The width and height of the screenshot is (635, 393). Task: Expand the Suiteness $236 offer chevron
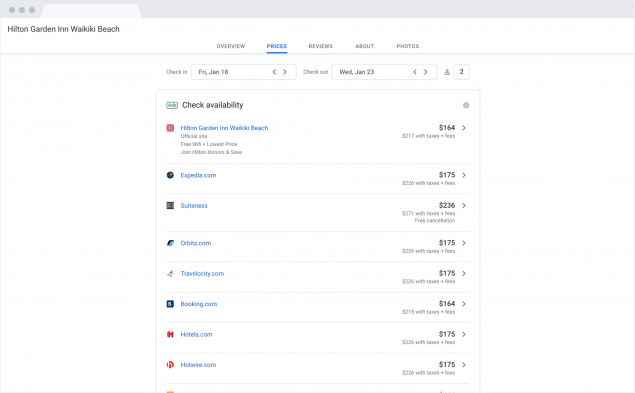464,205
